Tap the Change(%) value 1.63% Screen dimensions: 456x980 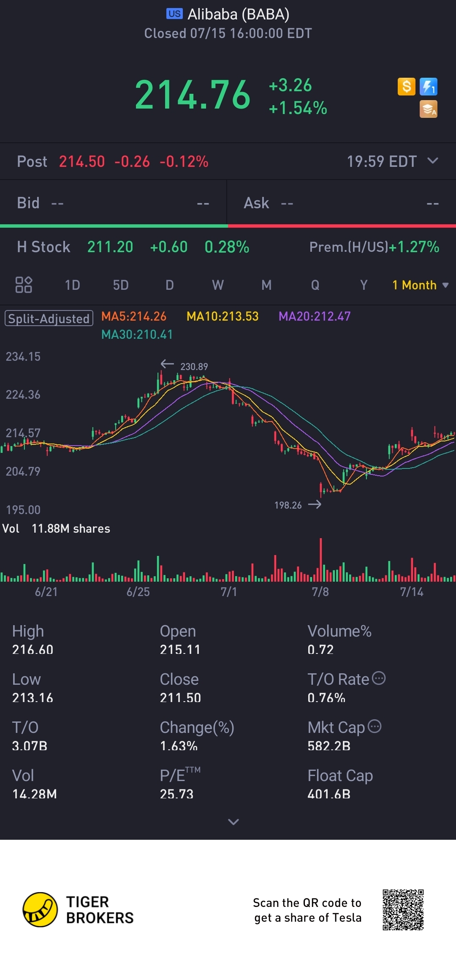[x=179, y=746]
